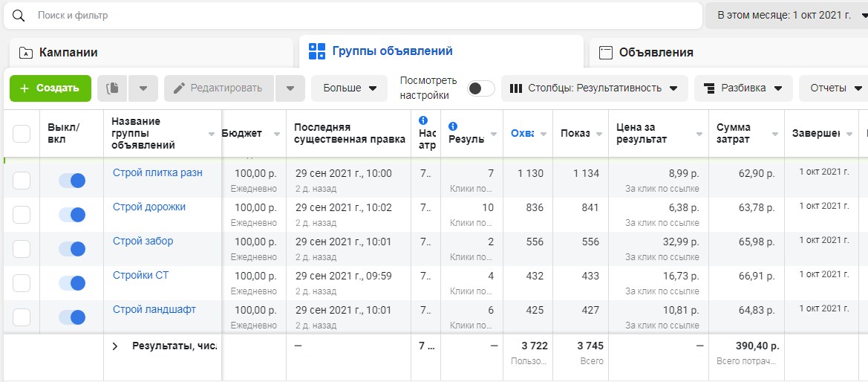Screen dimensions: 868x382
Task: Check the box for Строй дорожки row
Action: pos(22,215)
